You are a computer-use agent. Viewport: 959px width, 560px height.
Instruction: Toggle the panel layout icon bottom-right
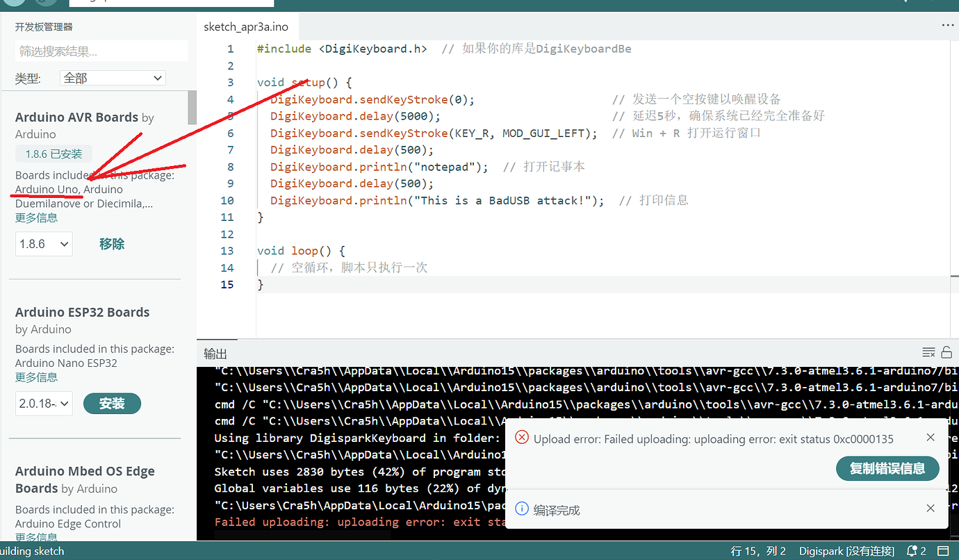coord(944,550)
